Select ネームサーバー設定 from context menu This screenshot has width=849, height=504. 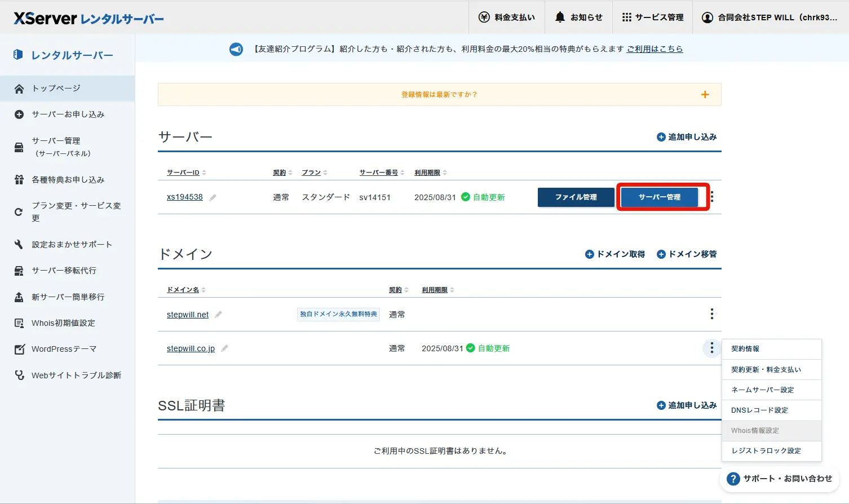tap(771, 390)
